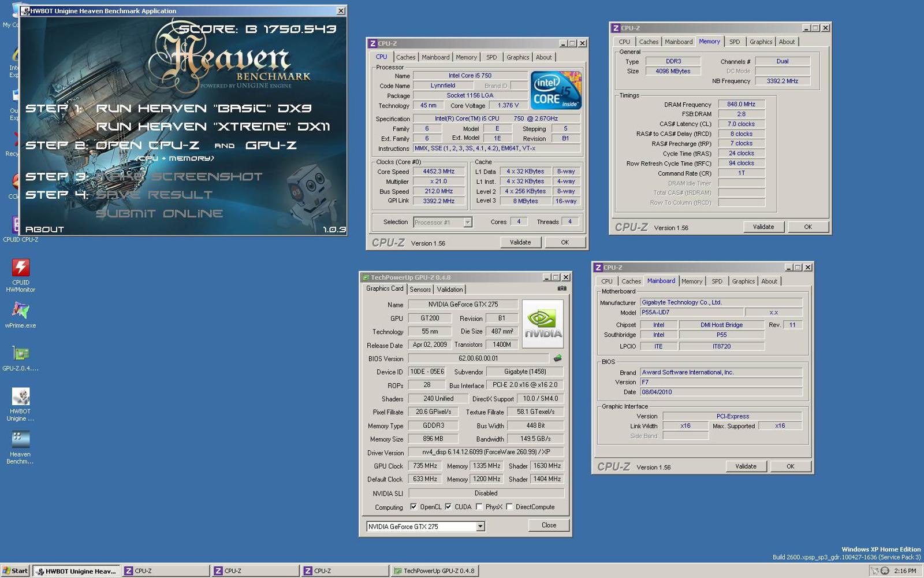
Task: Open Graphics tab in CPU-Z Memory window
Action: [761, 42]
